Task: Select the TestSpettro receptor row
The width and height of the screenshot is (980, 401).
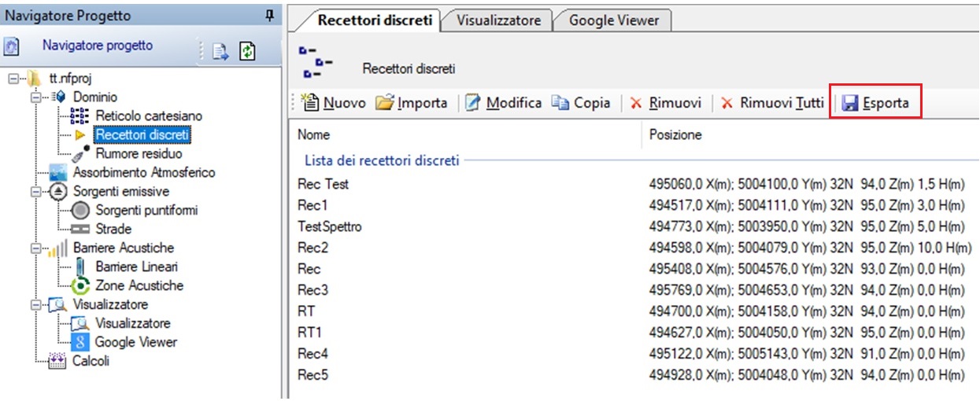Action: click(329, 226)
